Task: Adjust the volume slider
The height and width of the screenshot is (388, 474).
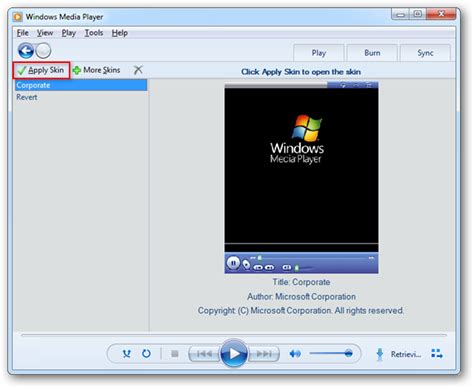Action: (x=331, y=353)
